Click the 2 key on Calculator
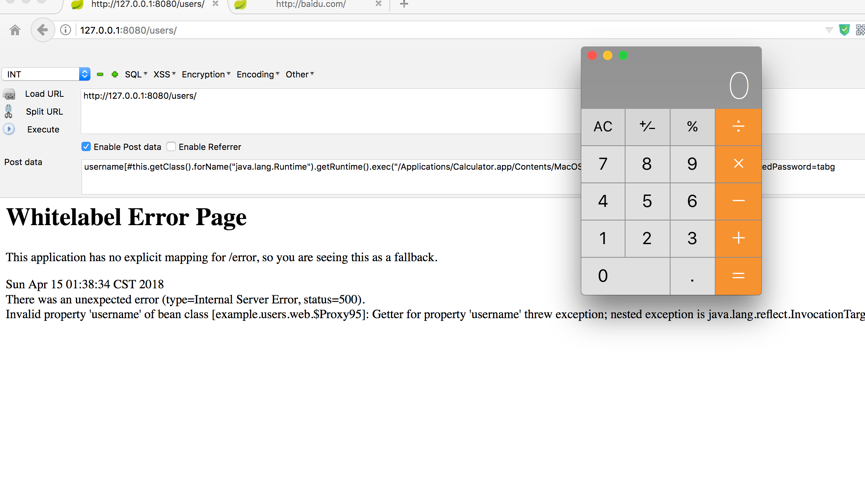Screen dimensions: 865x503 pyautogui.click(x=647, y=238)
